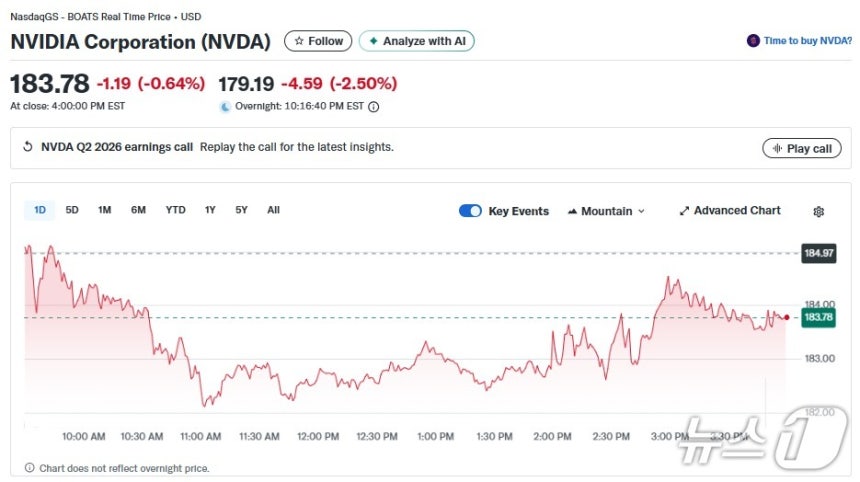Expand the Mountain chart type dropdown
Viewport: 860px width, 482px height.
pos(606,211)
